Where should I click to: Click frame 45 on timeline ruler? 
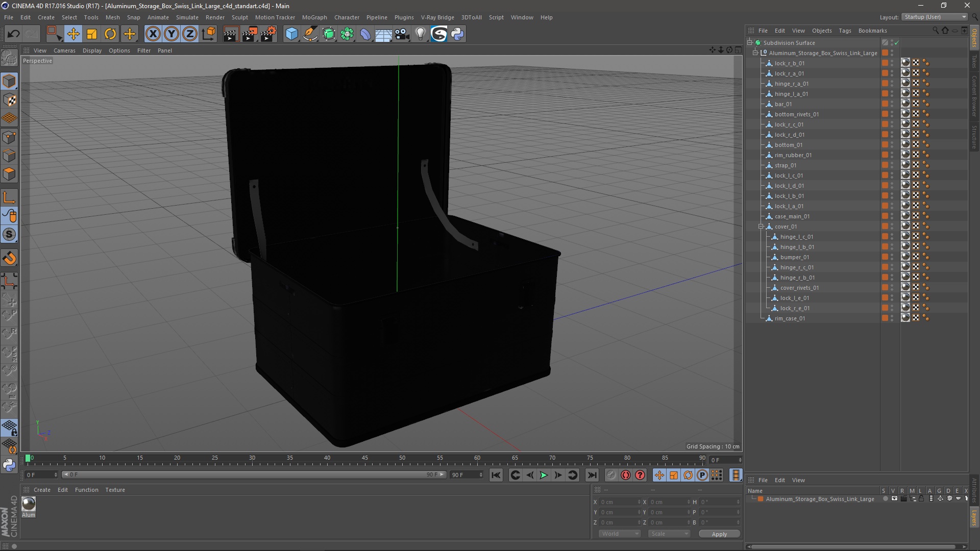[x=364, y=458]
